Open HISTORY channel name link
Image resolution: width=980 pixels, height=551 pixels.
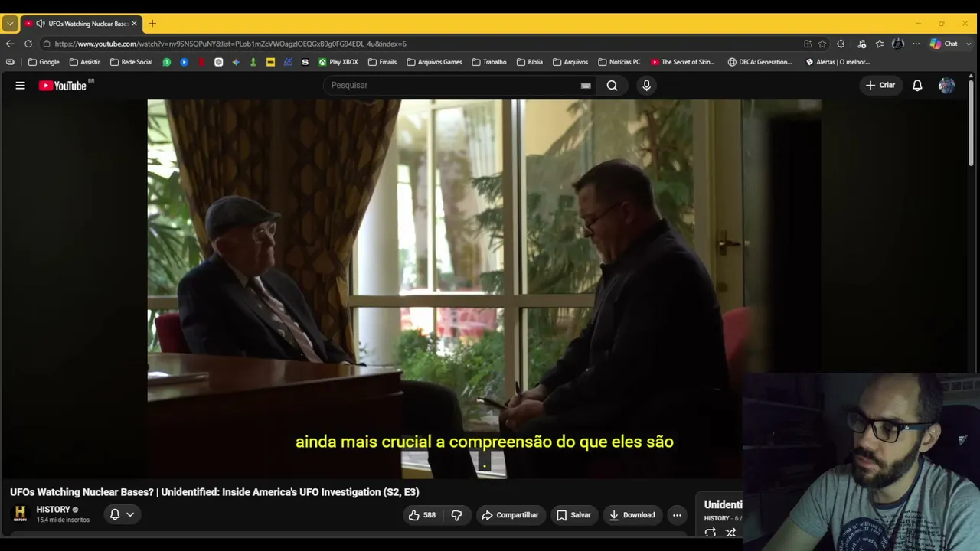pyautogui.click(x=53, y=510)
